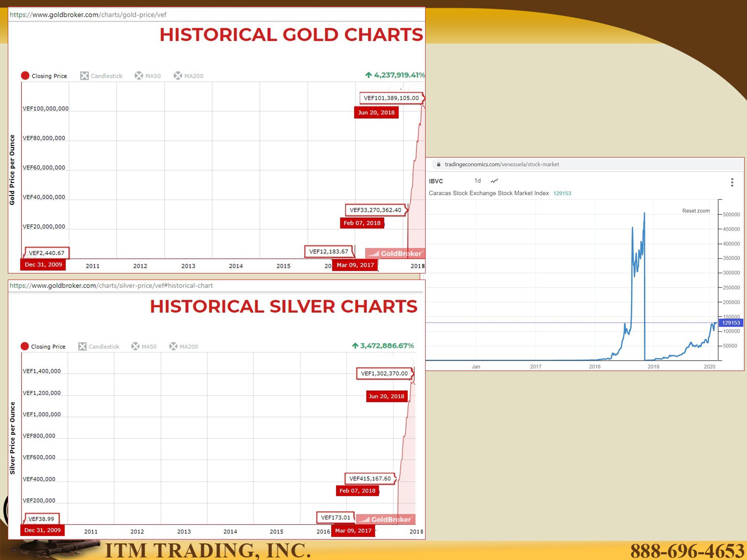Click the ITM TRADING, INC. footer name
Viewport: 747px width, 560px height.
point(208,550)
